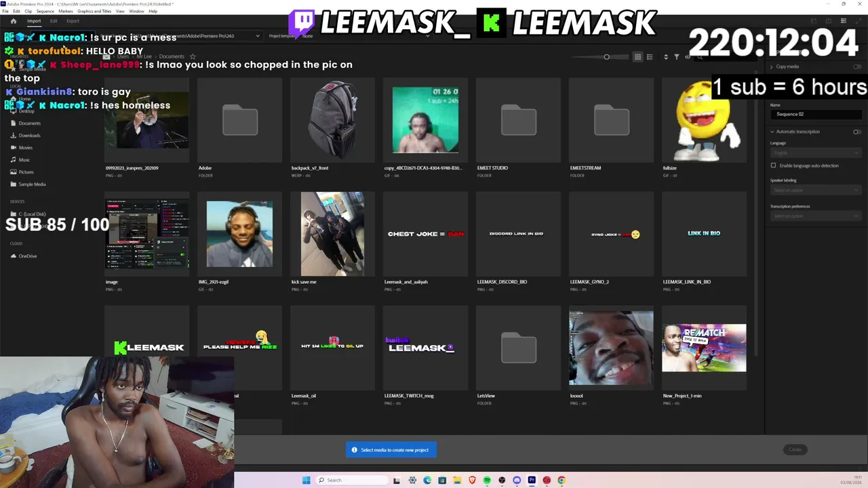Screen dimensions: 868x488
Task: Open the Transcription preferences dropdown
Action: 816,216
